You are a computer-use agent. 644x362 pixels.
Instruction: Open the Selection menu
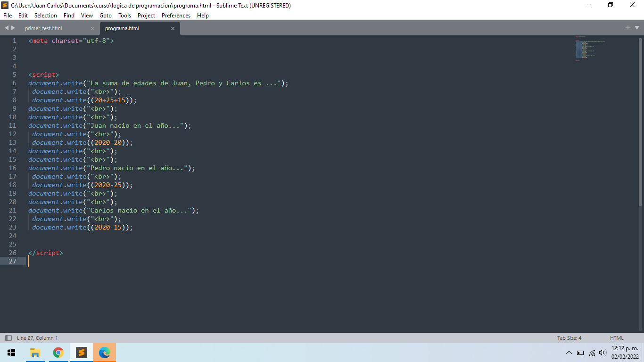click(46, 16)
